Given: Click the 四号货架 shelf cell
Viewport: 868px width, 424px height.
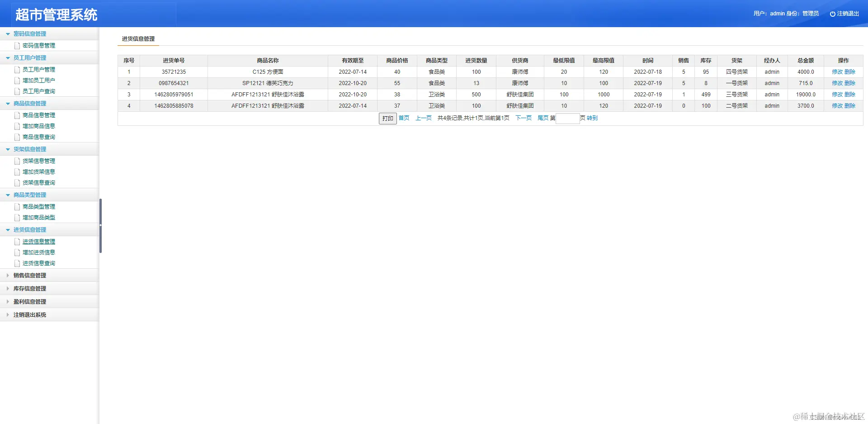Looking at the screenshot, I should pyautogui.click(x=737, y=72).
